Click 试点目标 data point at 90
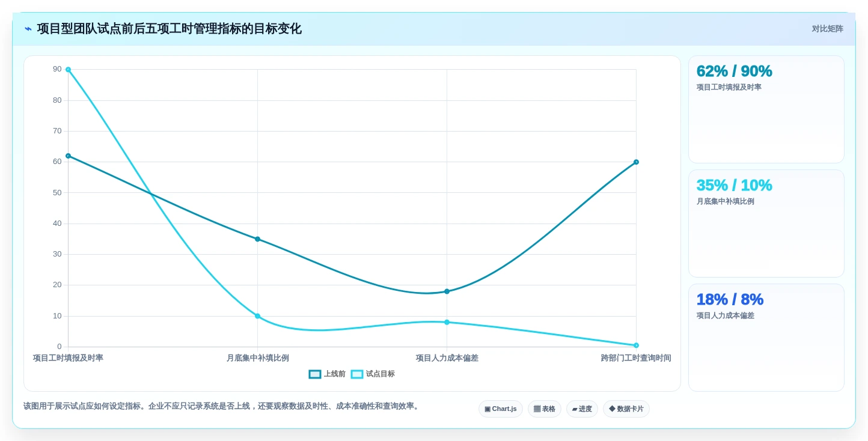868x441 pixels. pos(68,70)
